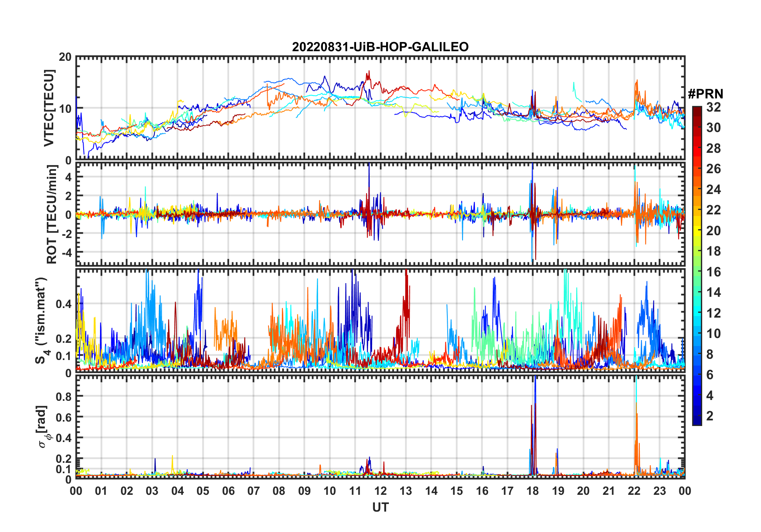Select colorbar tick label "12"
The image size is (761, 532).
point(713,313)
